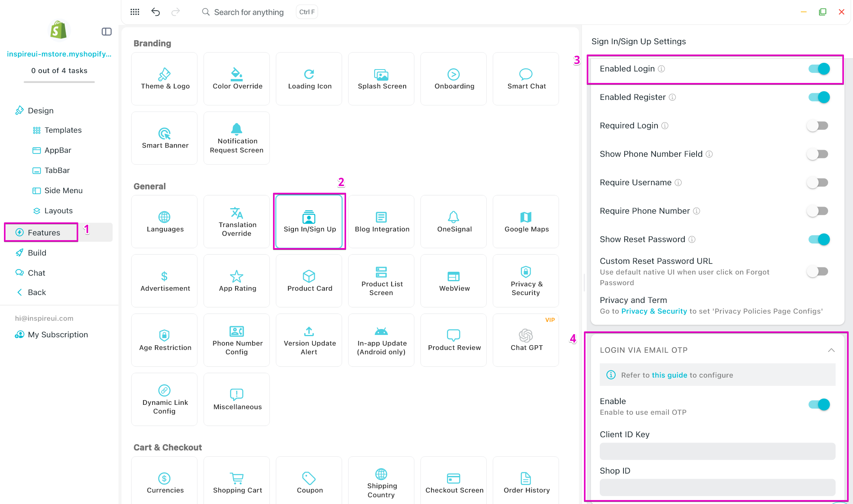Open the Build menu item
The width and height of the screenshot is (853, 504).
(37, 253)
